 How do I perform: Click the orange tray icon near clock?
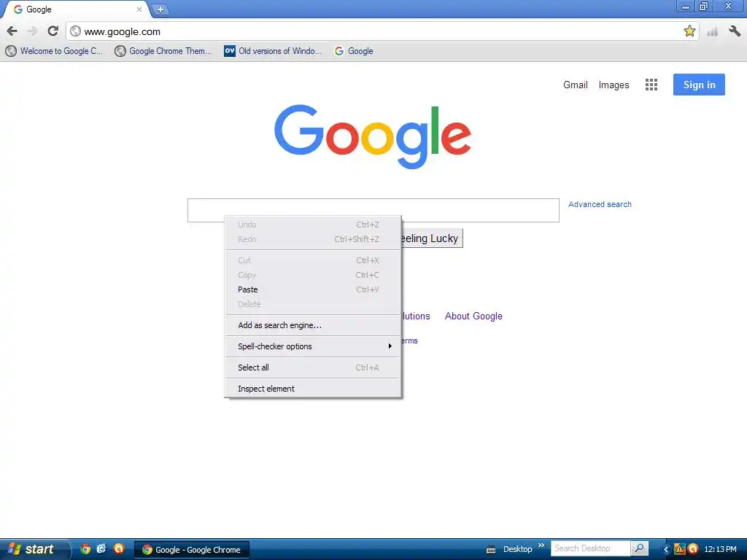[x=693, y=549]
